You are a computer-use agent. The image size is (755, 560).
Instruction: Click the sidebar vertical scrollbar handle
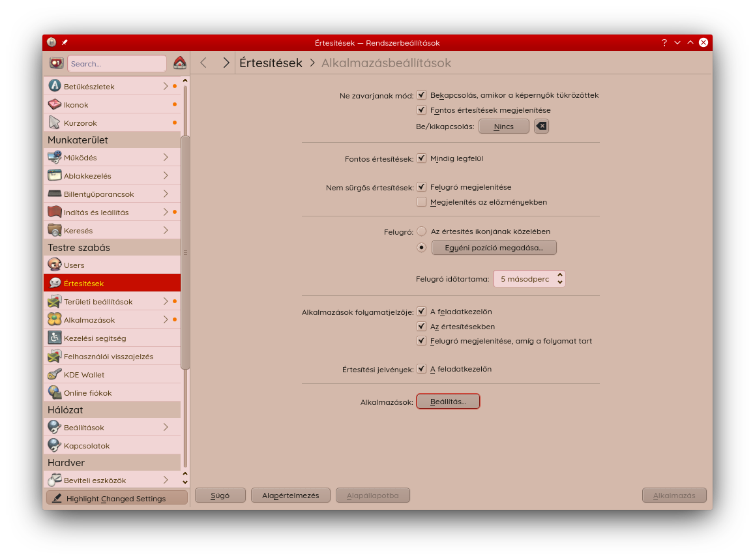click(185, 252)
